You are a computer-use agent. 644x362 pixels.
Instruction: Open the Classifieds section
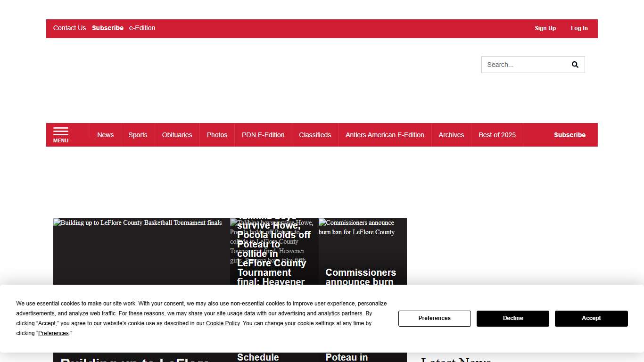pos(315,135)
